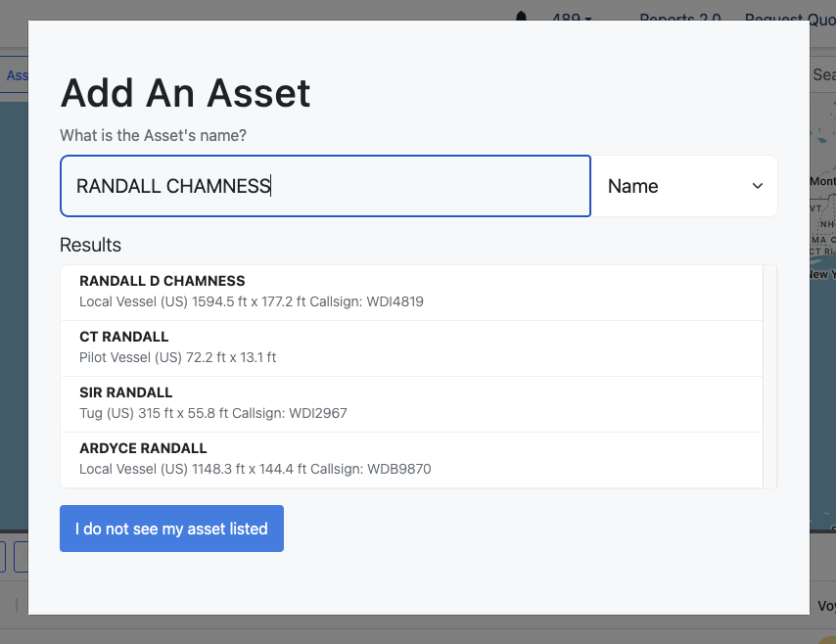Choose the CT RANDALL pilot vessel
This screenshot has height=644, width=836.
(411, 347)
